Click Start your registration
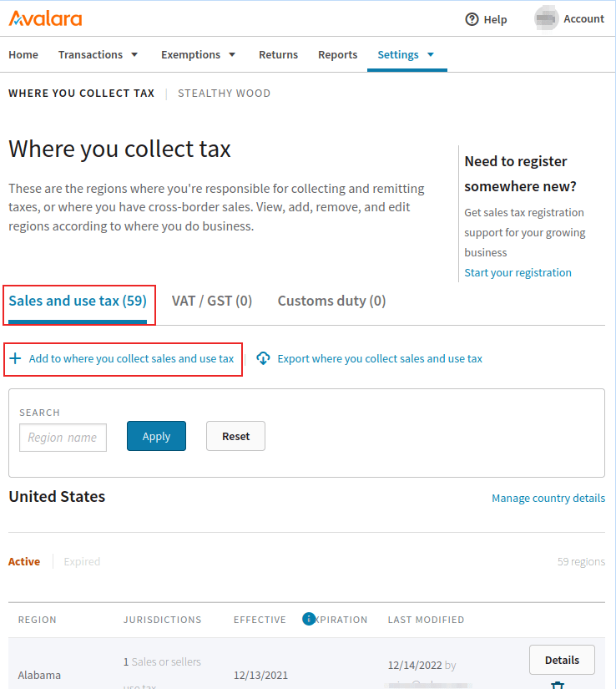This screenshot has height=689, width=616. pos(518,272)
